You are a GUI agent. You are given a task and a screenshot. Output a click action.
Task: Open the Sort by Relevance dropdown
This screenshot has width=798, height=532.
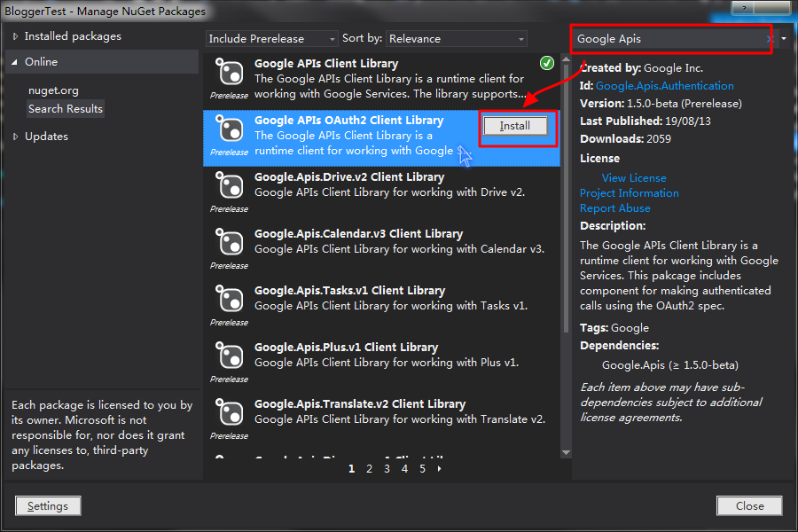coord(457,39)
